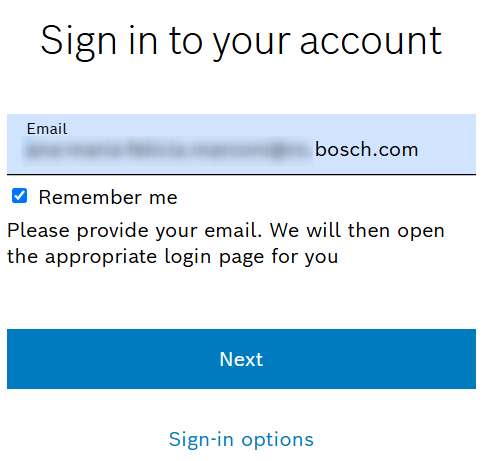Focus the Email input field
This screenshot has width=489, height=461.
[241, 144]
